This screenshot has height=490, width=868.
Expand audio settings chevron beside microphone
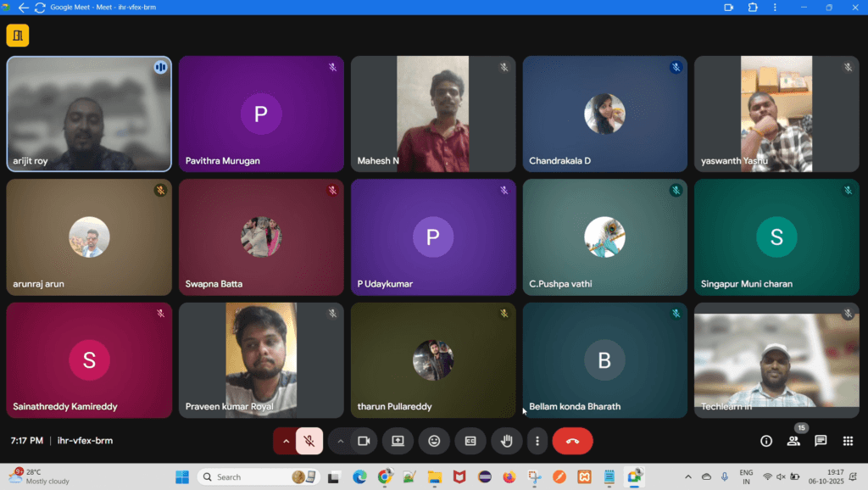pos(286,441)
